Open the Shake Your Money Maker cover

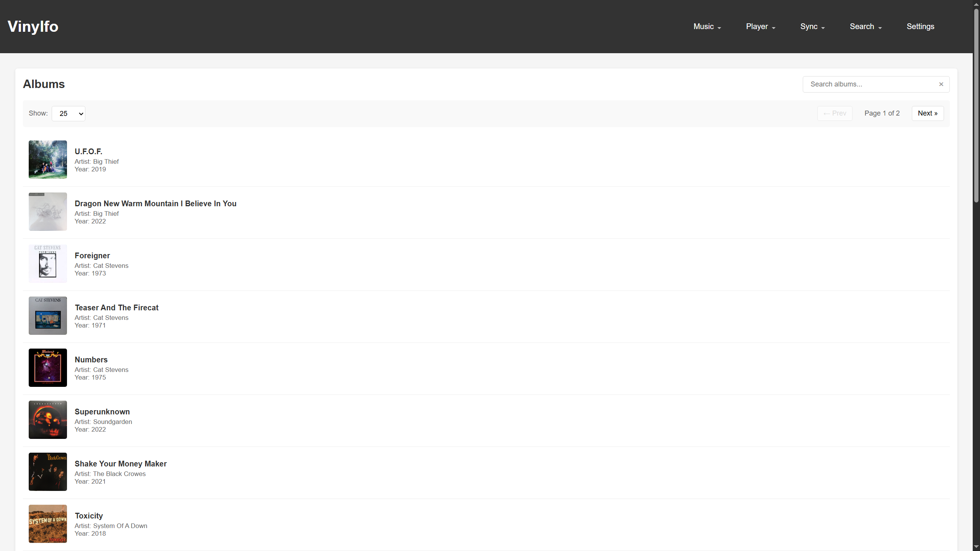tap(47, 471)
